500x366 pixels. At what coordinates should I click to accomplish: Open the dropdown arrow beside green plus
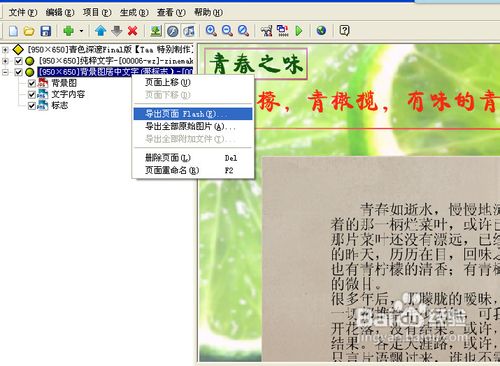pyautogui.click(x=81, y=31)
